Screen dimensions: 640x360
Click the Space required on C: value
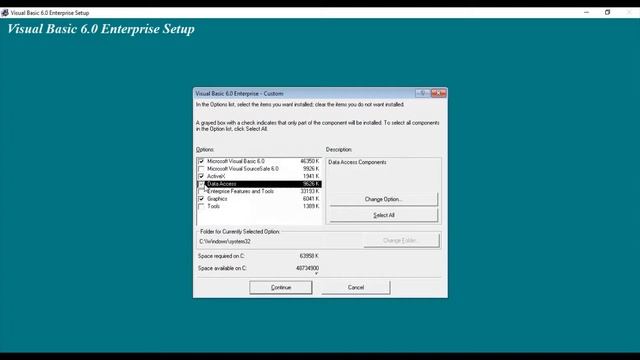(309, 256)
